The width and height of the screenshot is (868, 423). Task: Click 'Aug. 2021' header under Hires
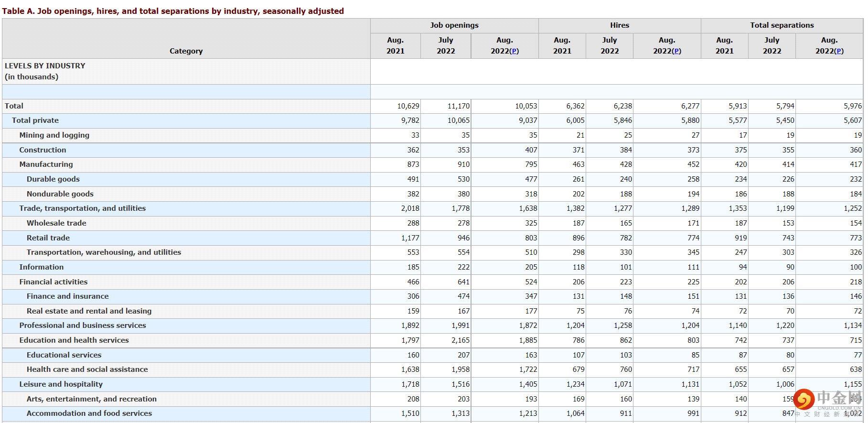click(562, 45)
